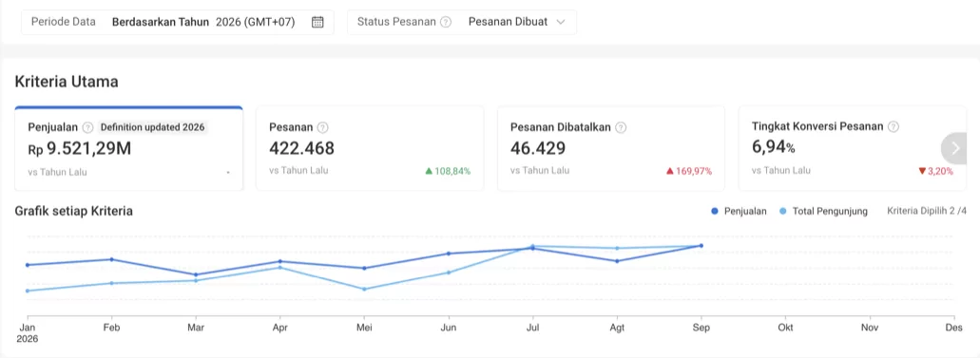Screen dimensions: 980x358
Task: Click the Sep data point on chart
Action: (x=701, y=246)
